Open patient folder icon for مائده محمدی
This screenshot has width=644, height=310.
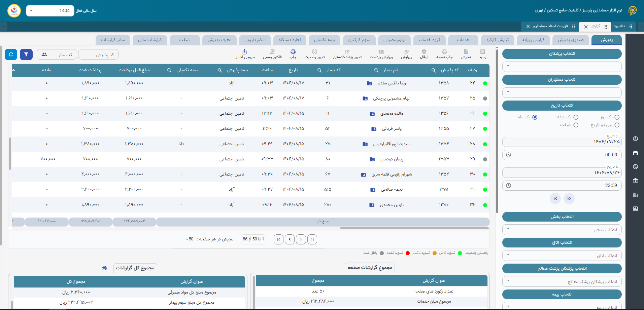[372, 114]
